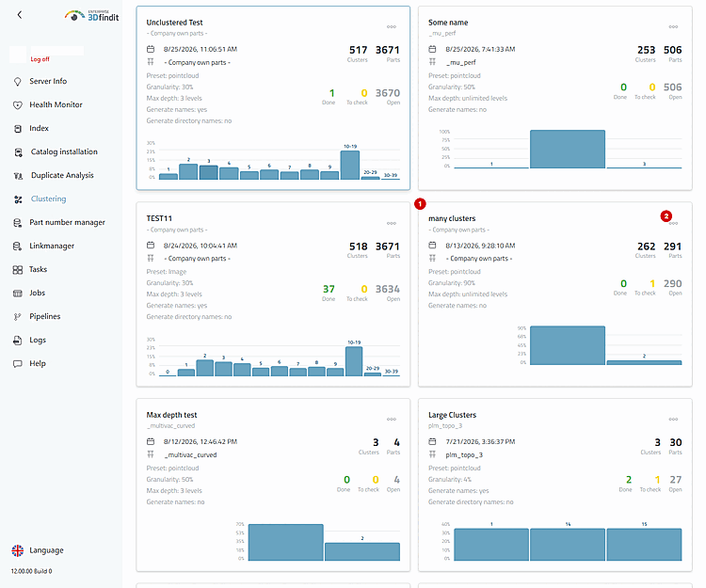Screen dimensions: 706x588
Task: Collapse the sidebar with the back arrow
Action: (20, 15)
